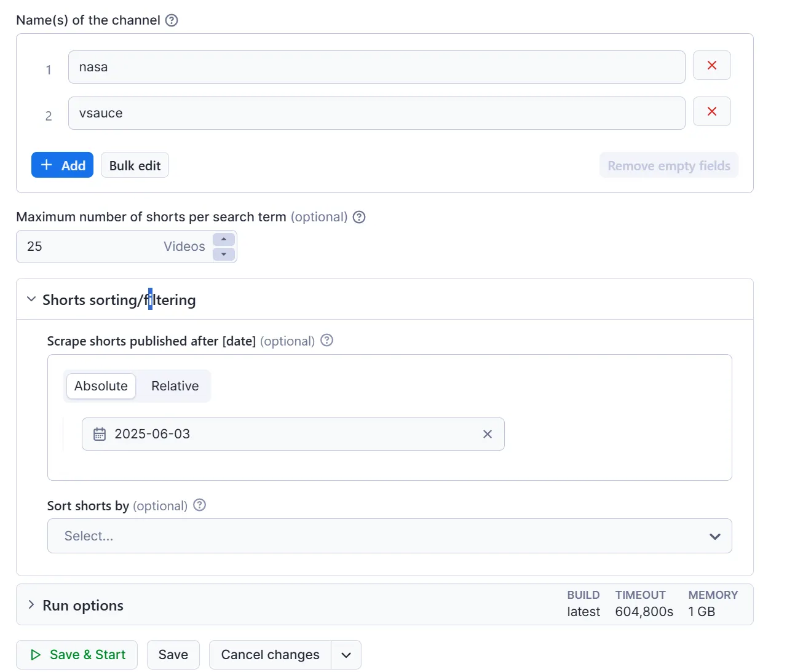
Task: Click the MEMORY 1 GB value
Action: click(x=702, y=612)
